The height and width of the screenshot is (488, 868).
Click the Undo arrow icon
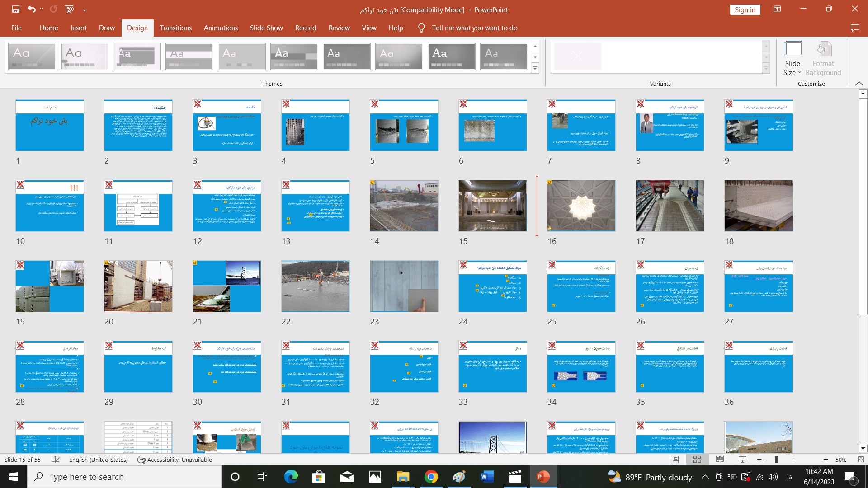(x=31, y=9)
